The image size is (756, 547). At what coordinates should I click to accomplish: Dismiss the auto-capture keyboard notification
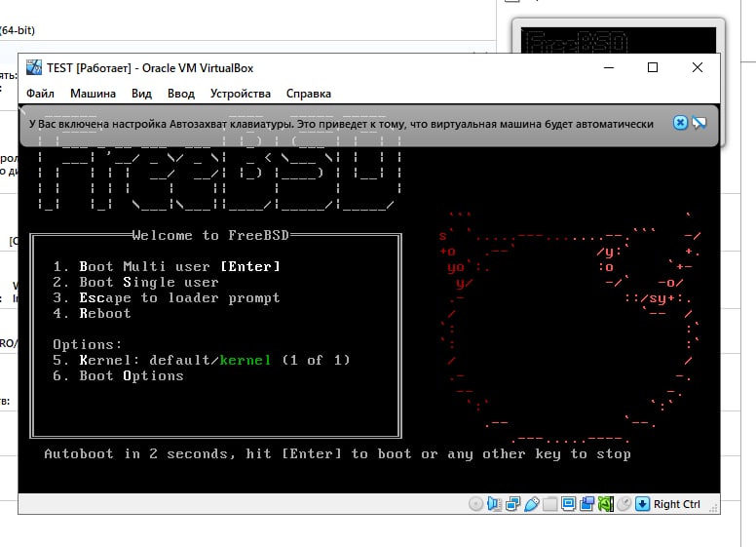680,123
